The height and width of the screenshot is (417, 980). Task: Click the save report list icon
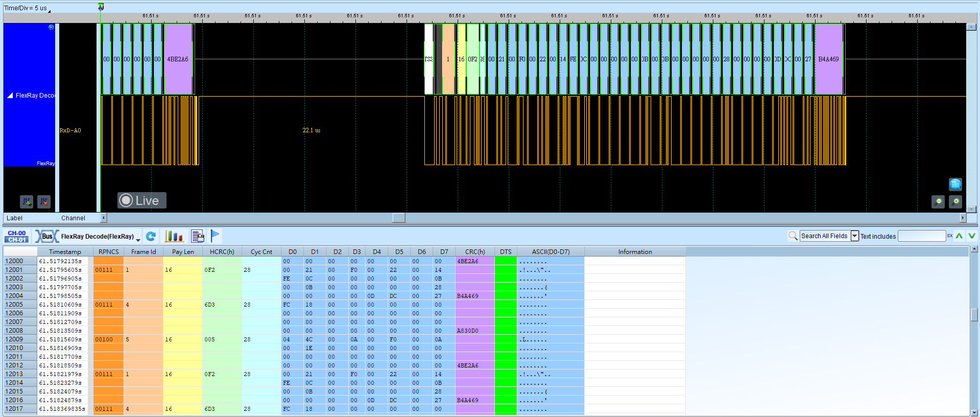(x=198, y=236)
